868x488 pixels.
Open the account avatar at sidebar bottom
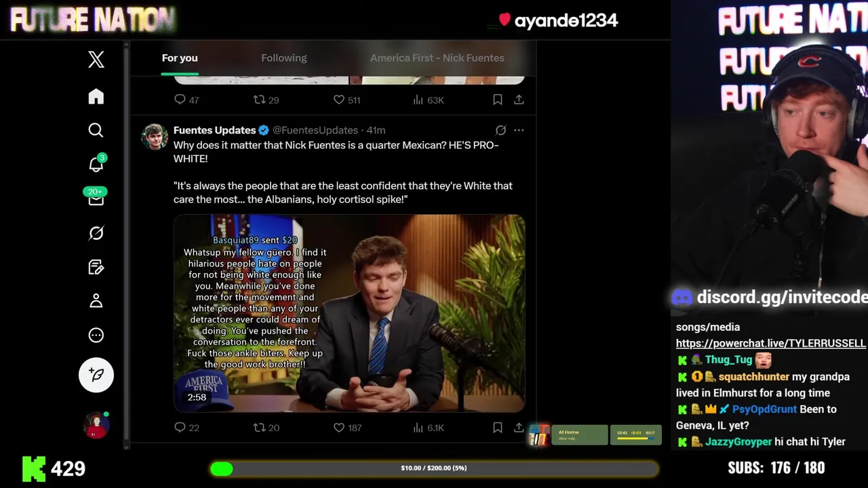96,425
